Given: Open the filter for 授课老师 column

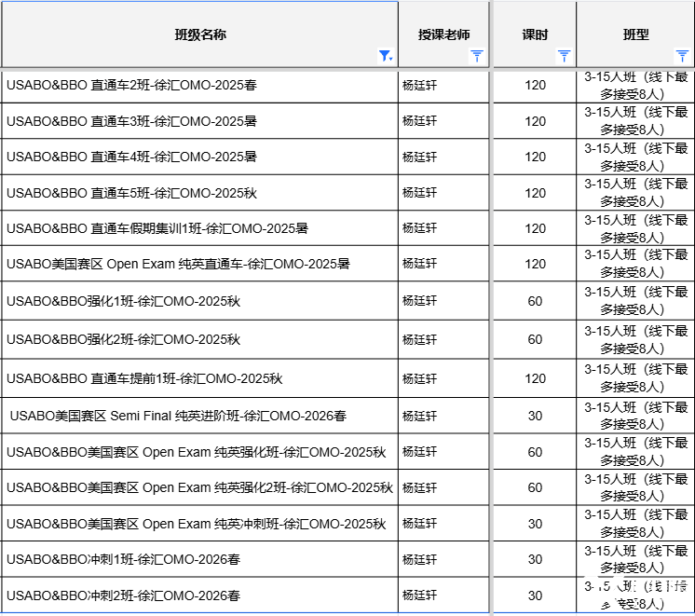Looking at the screenshot, I should click(x=477, y=56).
